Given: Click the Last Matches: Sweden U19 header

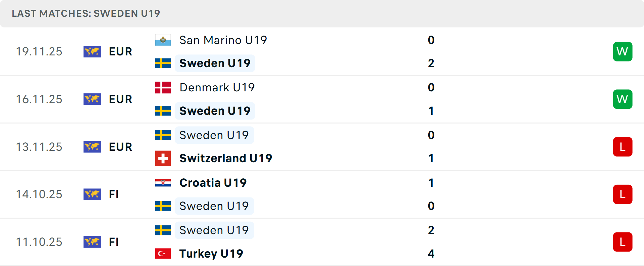Looking at the screenshot, I should [86, 13].
